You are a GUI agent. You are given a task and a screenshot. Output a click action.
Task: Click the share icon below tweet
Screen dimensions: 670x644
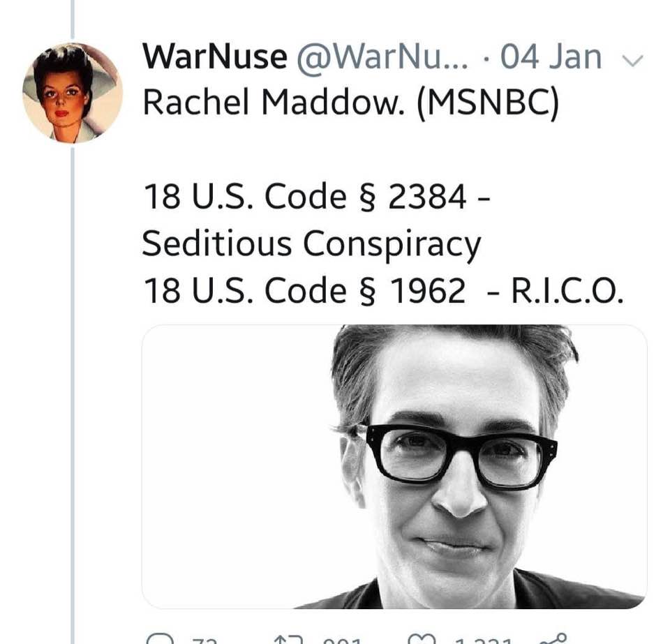click(553, 638)
